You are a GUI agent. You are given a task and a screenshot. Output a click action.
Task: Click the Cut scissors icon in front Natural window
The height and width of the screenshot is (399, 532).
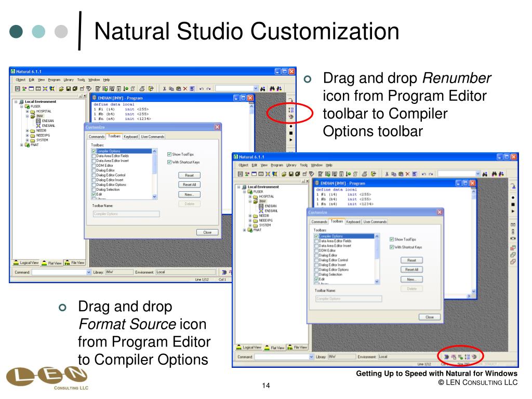387,174
